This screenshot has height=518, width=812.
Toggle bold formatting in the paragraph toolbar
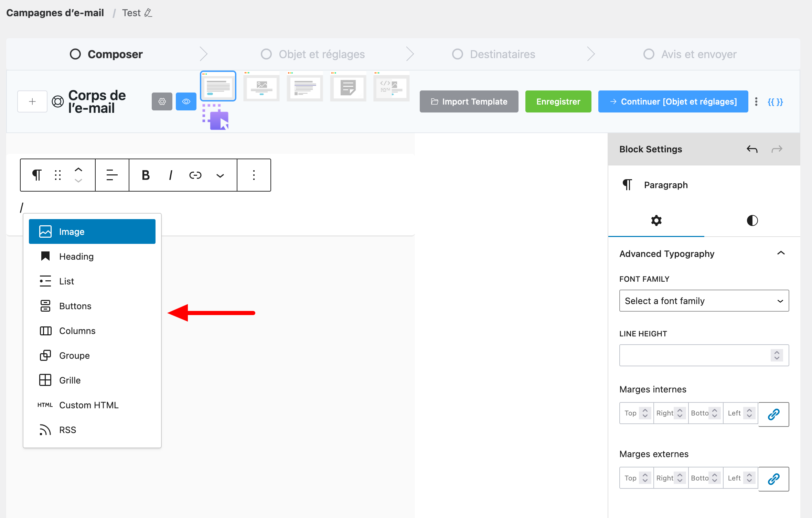[x=146, y=175]
